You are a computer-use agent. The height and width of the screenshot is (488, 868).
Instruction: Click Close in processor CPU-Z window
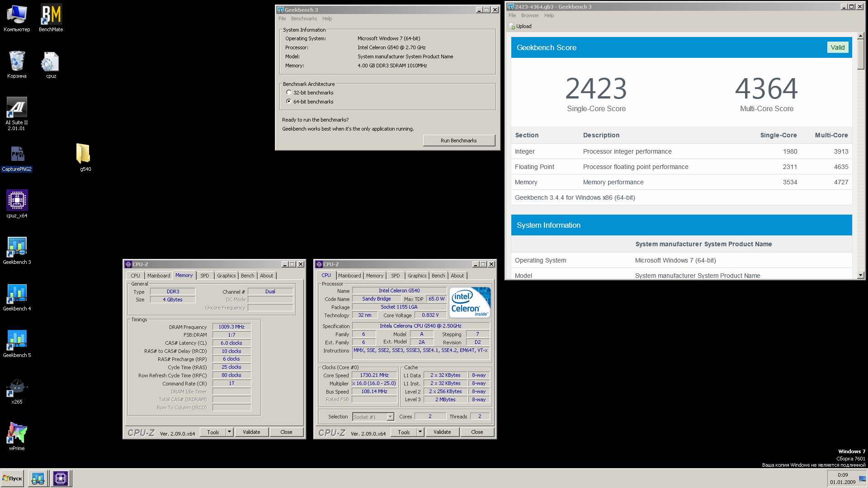tap(477, 432)
